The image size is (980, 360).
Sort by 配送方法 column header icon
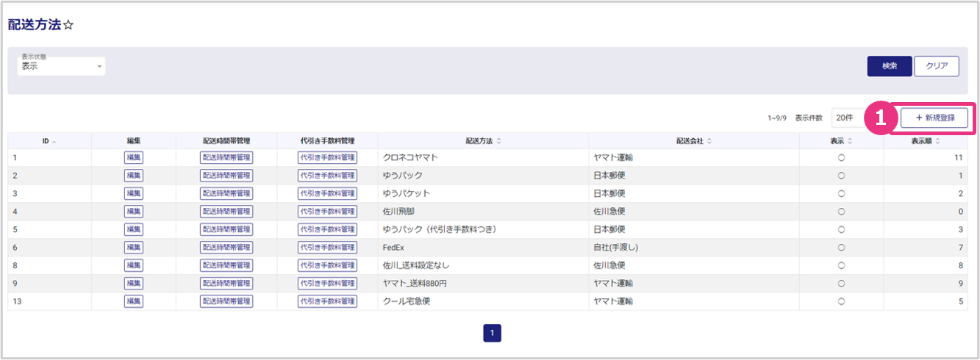499,141
